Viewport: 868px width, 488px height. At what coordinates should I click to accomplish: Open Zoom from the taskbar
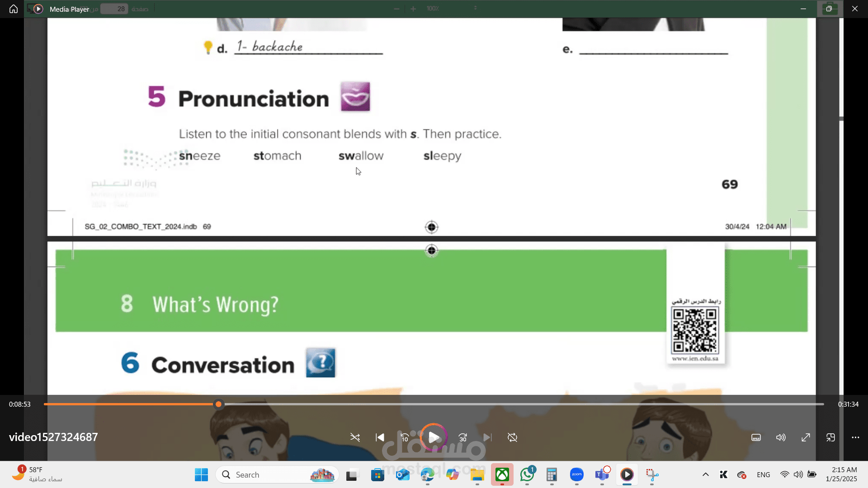coord(576,474)
